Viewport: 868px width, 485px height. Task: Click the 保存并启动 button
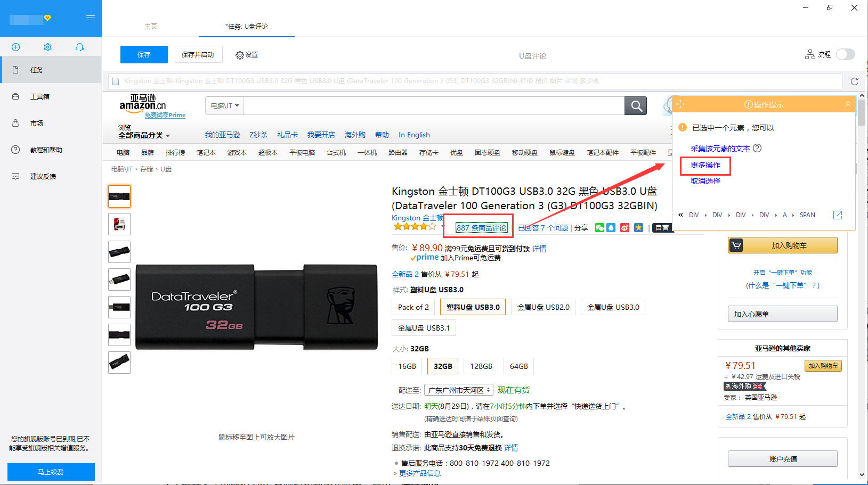[x=198, y=54]
